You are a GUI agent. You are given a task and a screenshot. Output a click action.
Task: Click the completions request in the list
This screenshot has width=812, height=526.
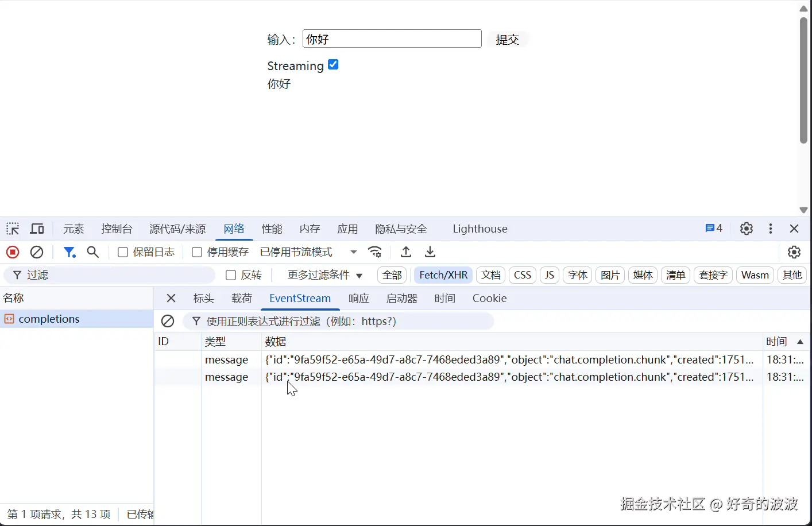[x=49, y=319]
